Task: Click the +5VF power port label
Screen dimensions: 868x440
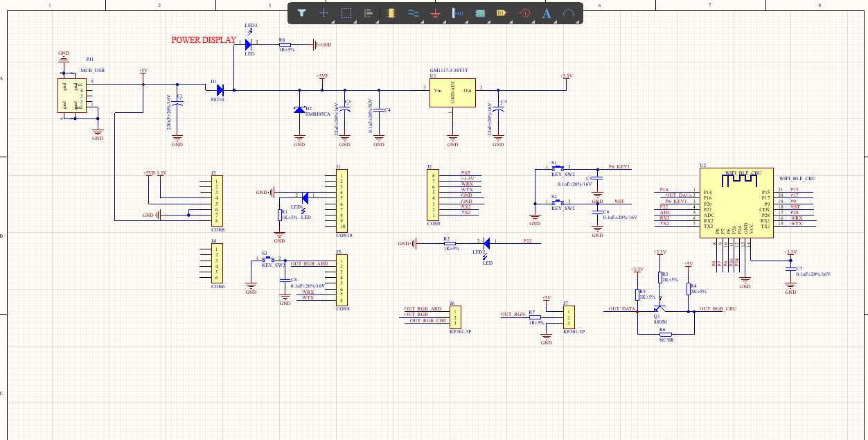Action: (321, 76)
